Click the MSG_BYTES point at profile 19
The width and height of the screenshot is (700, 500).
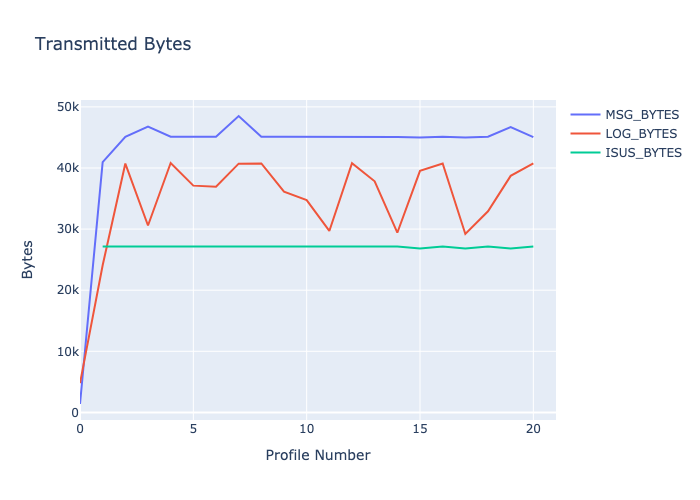(x=510, y=127)
